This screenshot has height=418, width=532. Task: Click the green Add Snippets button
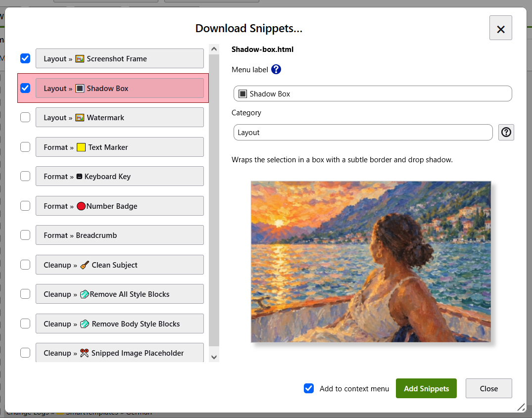tap(426, 388)
